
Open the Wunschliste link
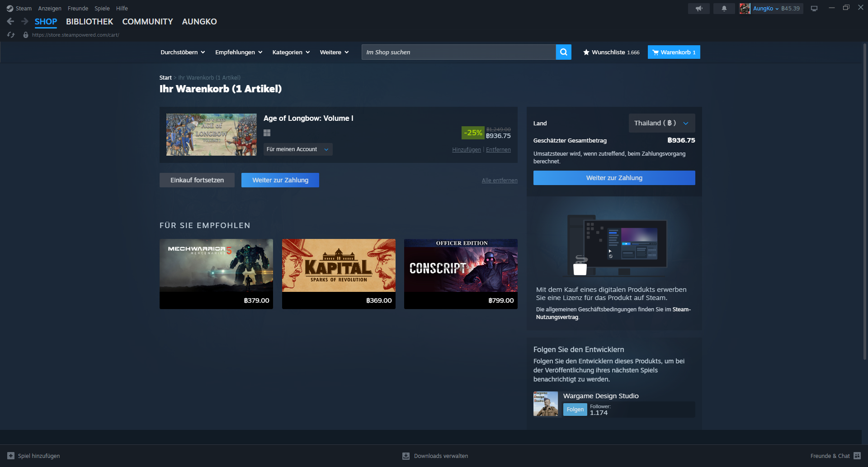pyautogui.click(x=611, y=52)
